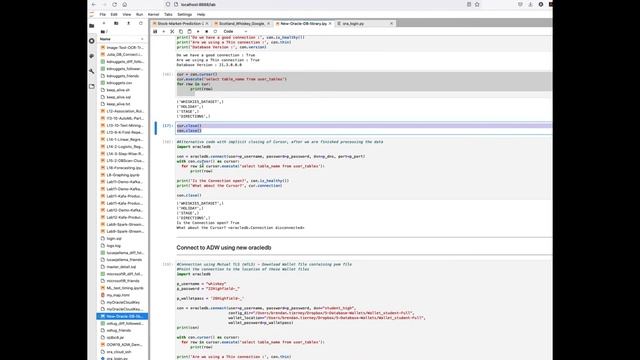This screenshot has height=360, width=640.
Task: Open ojdbc8.jar file
Action: (x=122, y=338)
